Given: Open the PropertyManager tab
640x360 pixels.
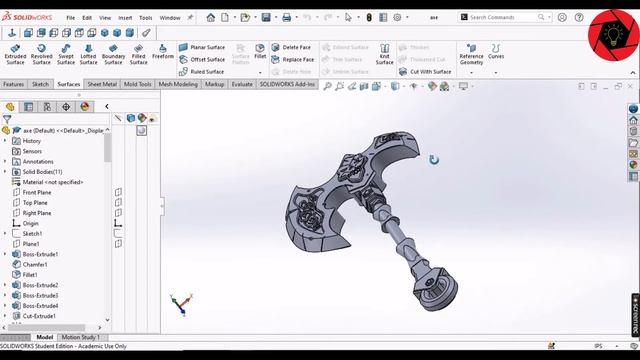Looking at the screenshot, I should pos(29,107).
